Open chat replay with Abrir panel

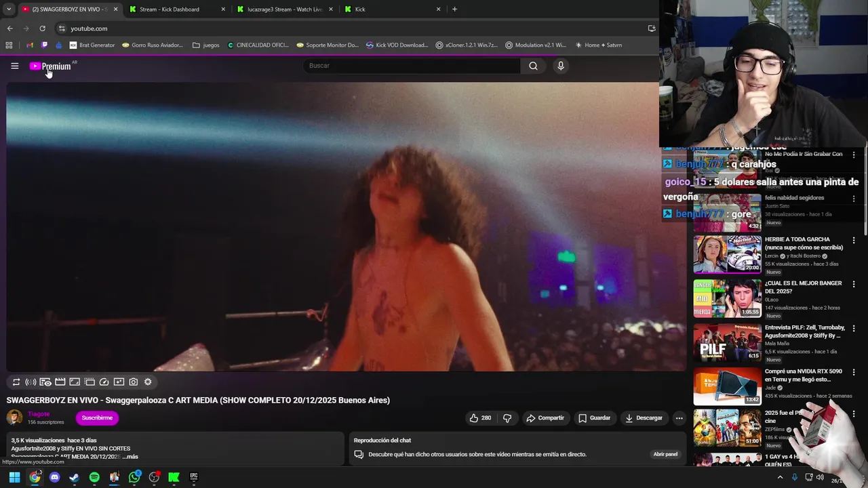click(665, 454)
